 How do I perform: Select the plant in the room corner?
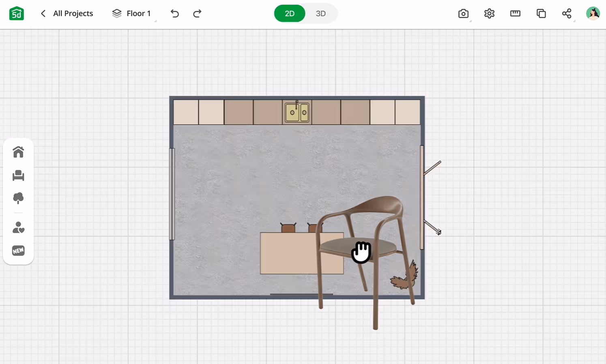tap(405, 275)
